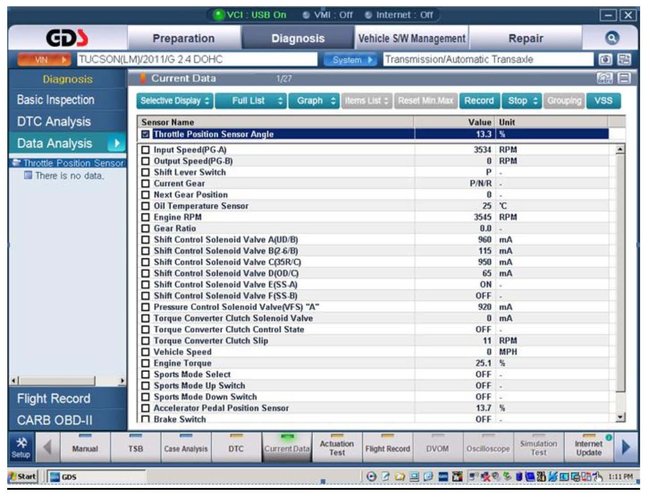Open Case Analysis in the bottom toolbar
650x497 pixels.
[x=186, y=448]
